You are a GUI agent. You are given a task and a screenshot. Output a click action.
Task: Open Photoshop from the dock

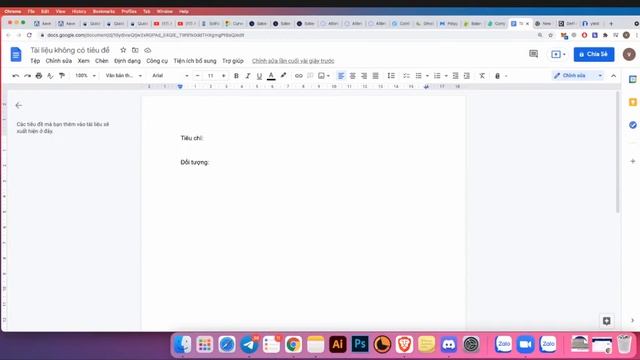[x=360, y=344]
